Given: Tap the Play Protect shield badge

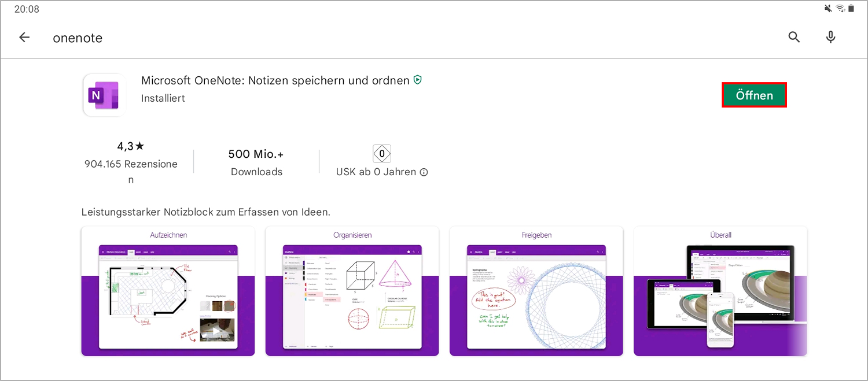Looking at the screenshot, I should point(418,80).
